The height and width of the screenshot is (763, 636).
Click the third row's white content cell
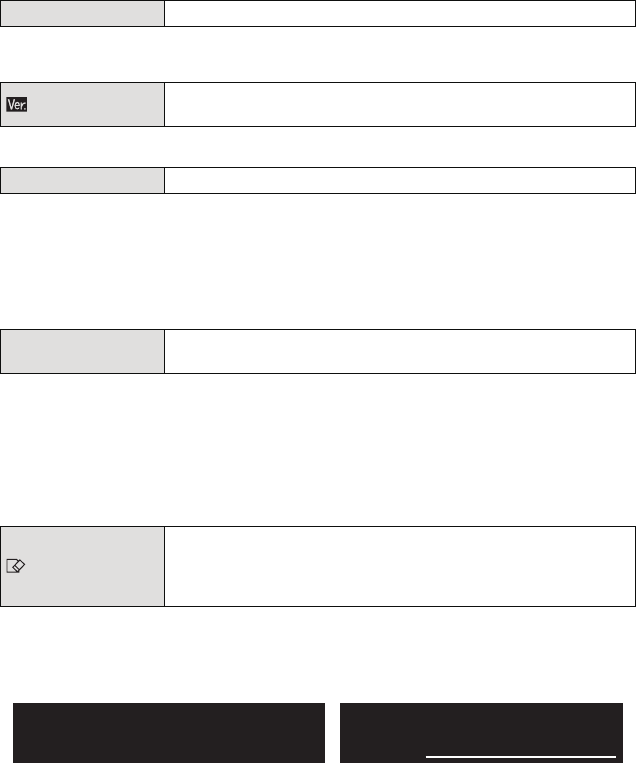(x=399, y=180)
